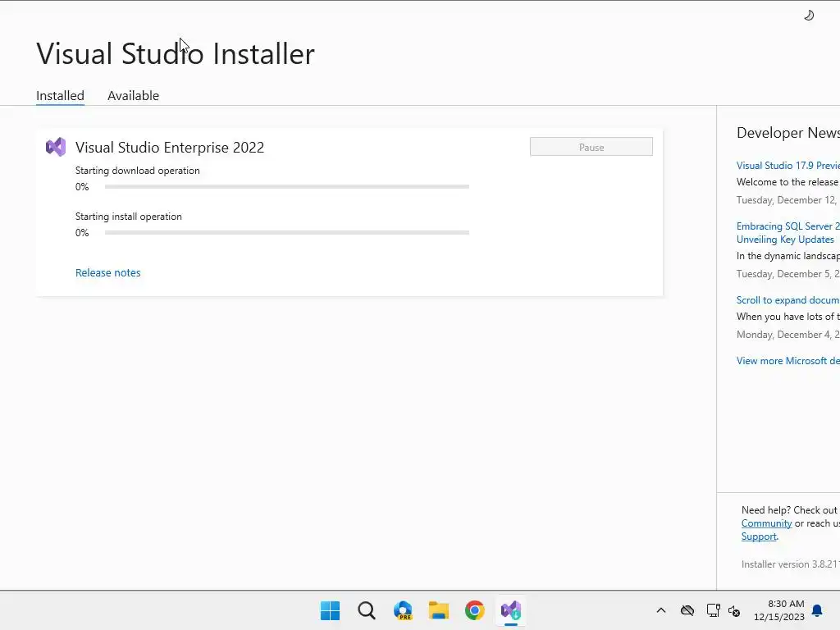This screenshot has height=630, width=840.
Task: Click the Pause button
Action: tap(591, 147)
